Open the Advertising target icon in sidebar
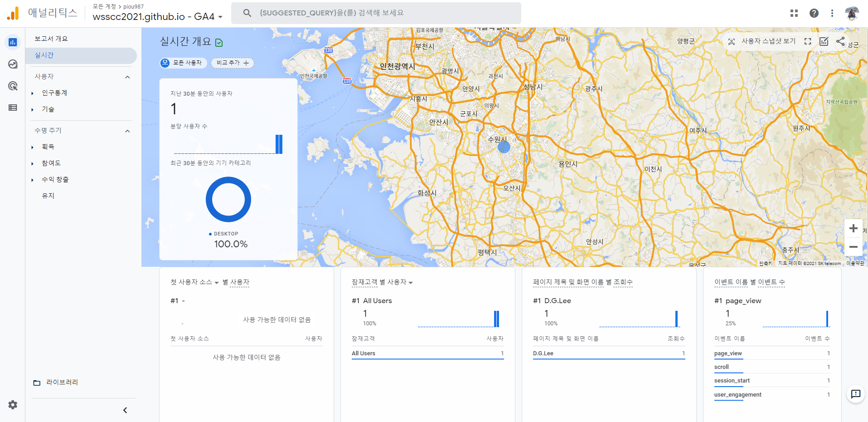The image size is (868, 422). point(12,86)
